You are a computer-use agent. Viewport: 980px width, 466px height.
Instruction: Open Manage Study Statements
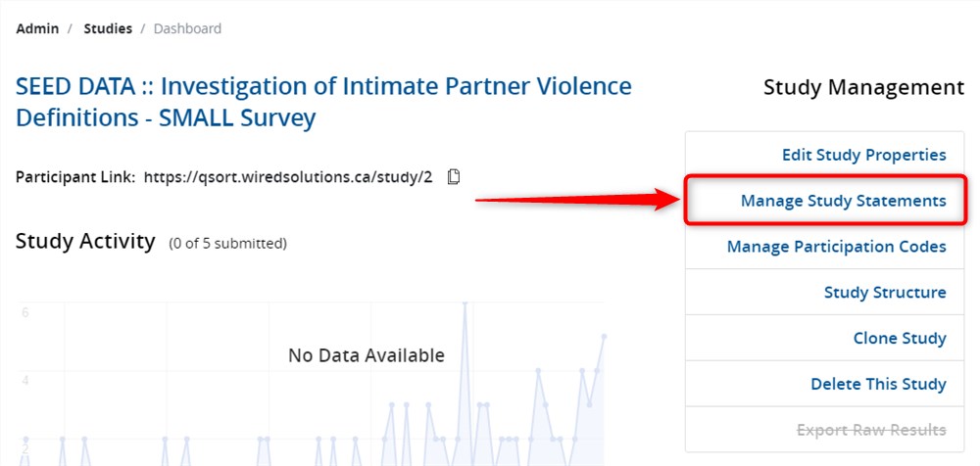point(843,201)
